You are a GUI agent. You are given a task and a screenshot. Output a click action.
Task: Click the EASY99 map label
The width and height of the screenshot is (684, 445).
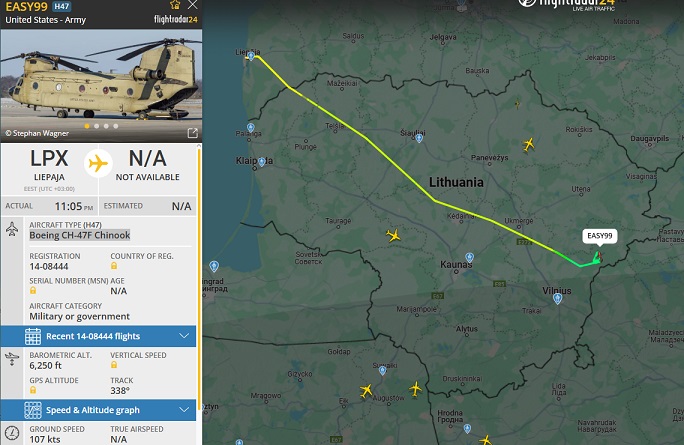point(600,236)
